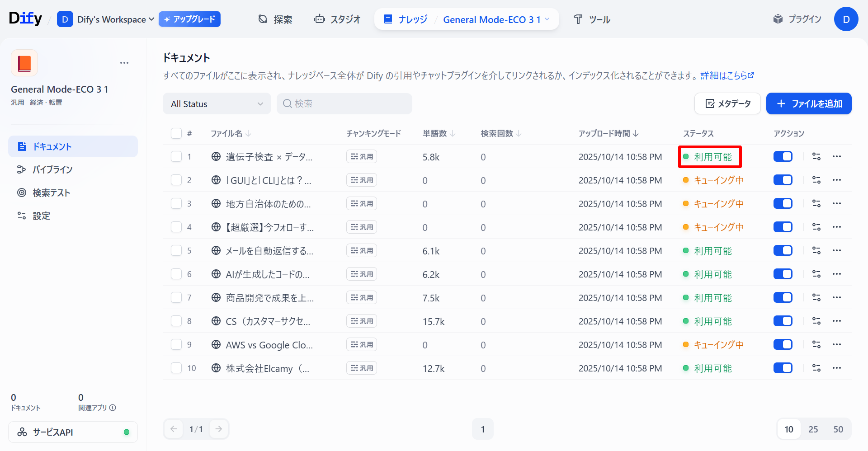Check the select-all checkbox in table header
Viewport: 868px width, 451px height.
tap(176, 133)
